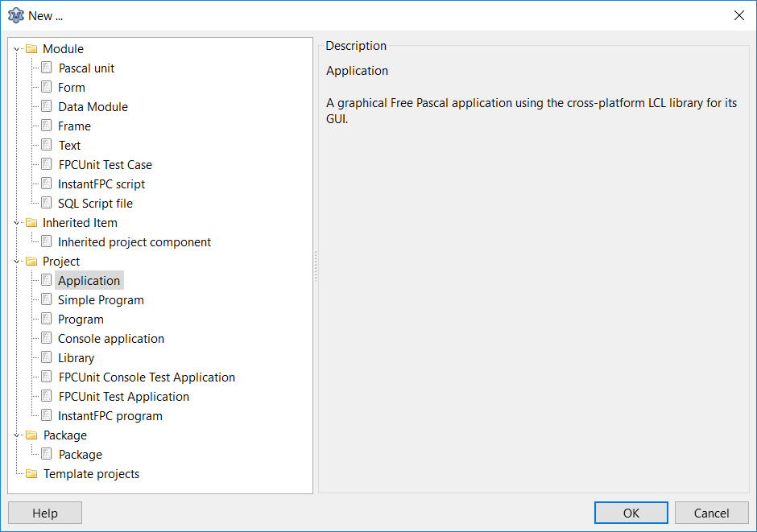
Task: Collapse the Module tree node
Action: 17,49
